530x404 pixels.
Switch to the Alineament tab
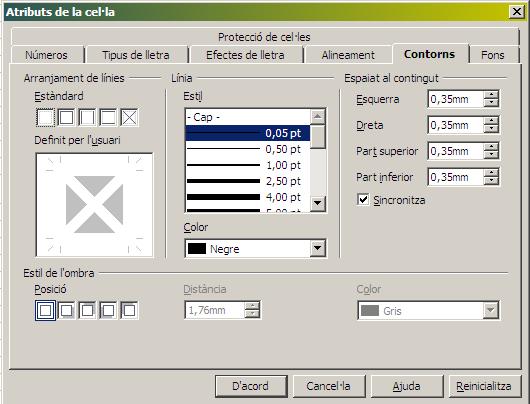tap(348, 55)
